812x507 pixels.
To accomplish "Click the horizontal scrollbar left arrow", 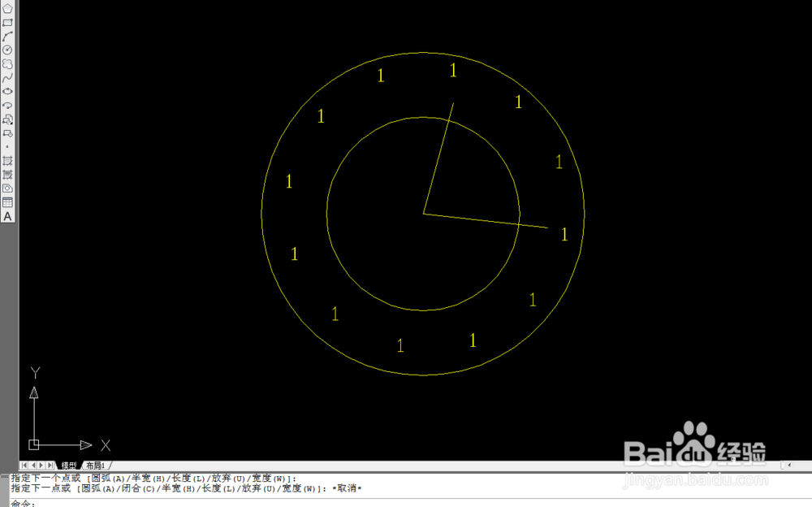I will [x=789, y=465].
